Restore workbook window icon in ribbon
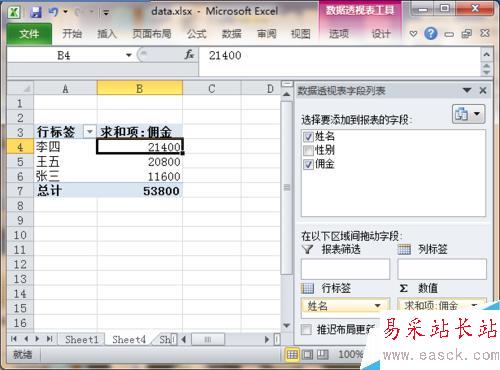 coord(466,34)
